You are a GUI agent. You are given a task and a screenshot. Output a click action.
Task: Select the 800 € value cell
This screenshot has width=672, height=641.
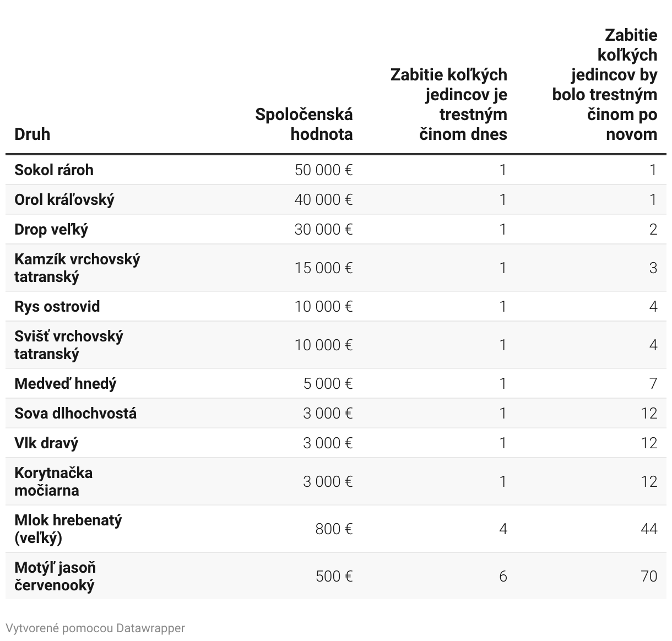334,529
